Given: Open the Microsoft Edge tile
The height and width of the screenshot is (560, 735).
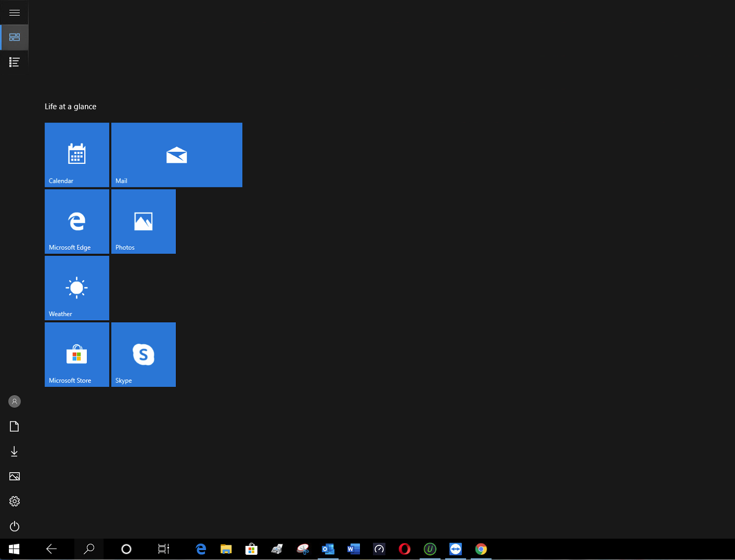Looking at the screenshot, I should tap(76, 221).
